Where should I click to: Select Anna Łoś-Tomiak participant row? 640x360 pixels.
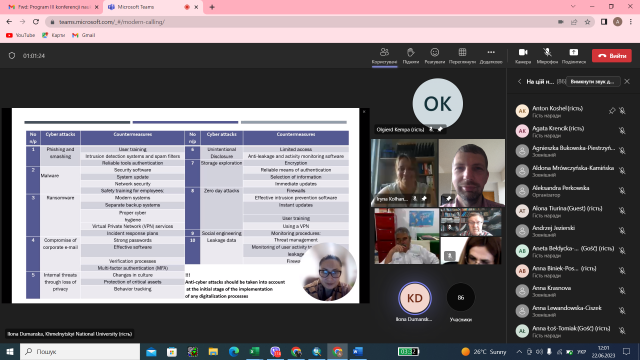tap(571, 331)
